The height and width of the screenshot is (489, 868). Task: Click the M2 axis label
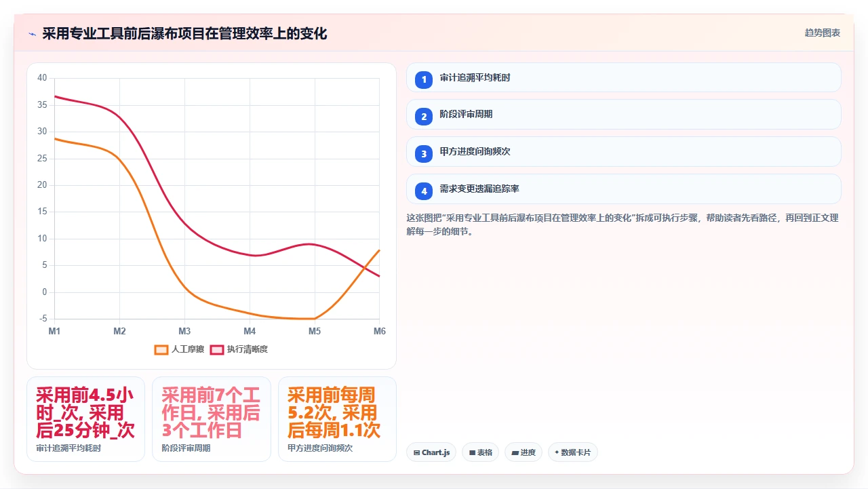point(119,331)
